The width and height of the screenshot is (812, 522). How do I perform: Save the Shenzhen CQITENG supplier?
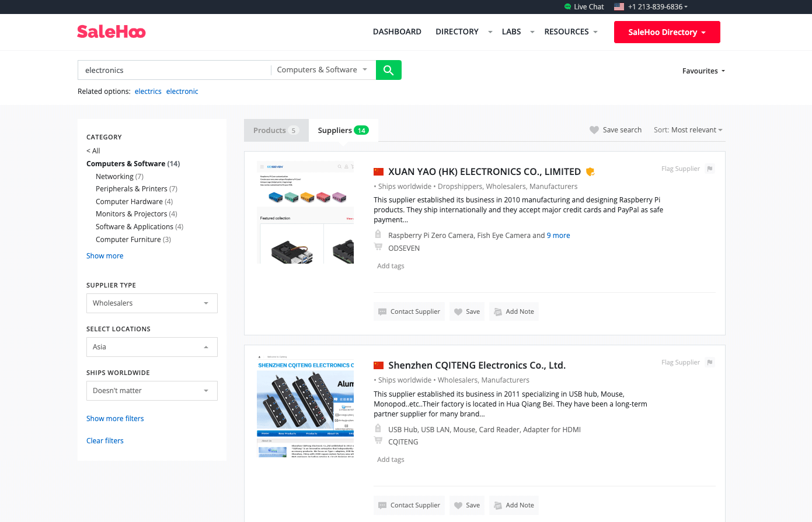coord(467,505)
